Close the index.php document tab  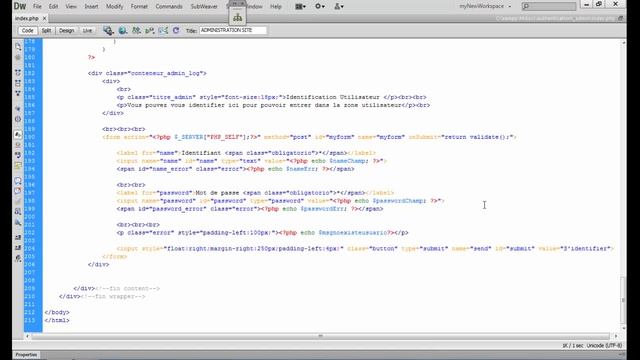point(44,18)
